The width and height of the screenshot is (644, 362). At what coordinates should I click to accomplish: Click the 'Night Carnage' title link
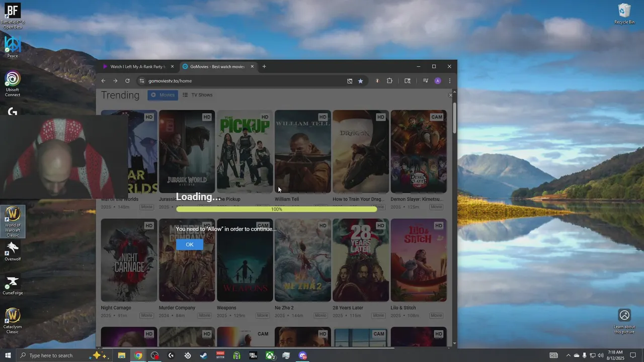tap(116, 308)
